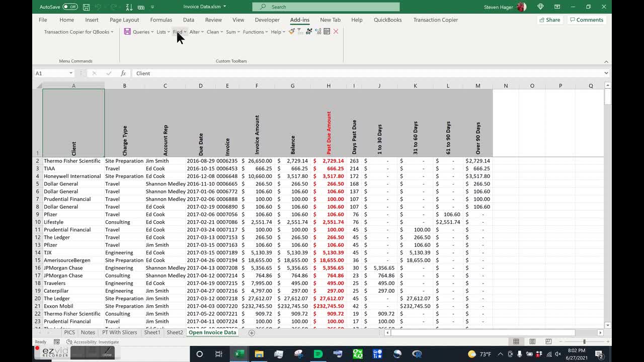
Task: Click the weather 73°F taskbar widget
Action: pos(479,354)
